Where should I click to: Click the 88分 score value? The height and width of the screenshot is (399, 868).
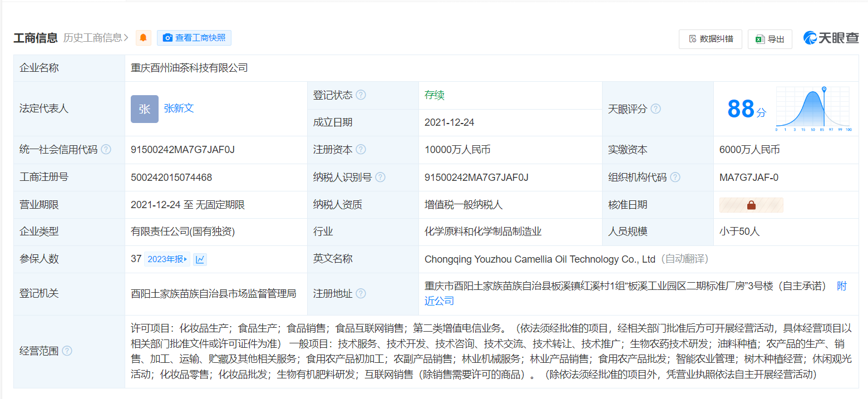747,109
